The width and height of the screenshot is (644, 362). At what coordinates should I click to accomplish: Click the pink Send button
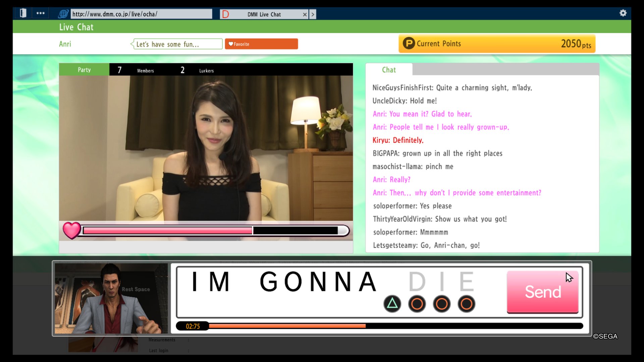542,292
